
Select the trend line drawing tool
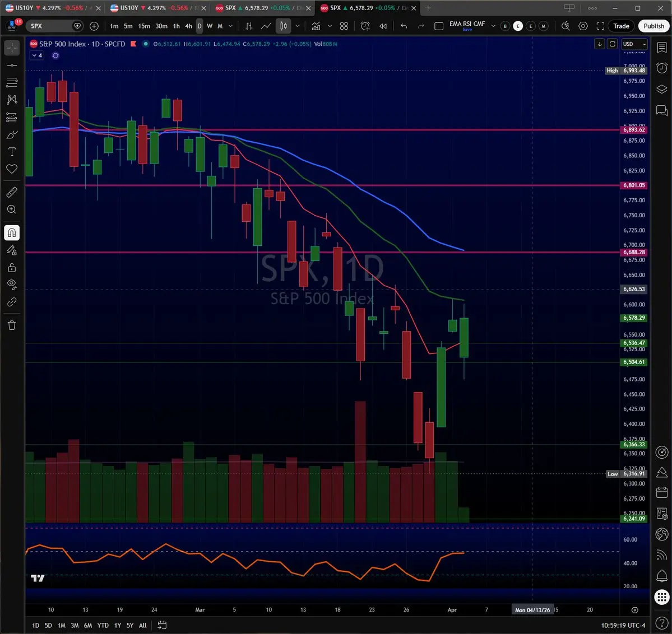12,65
